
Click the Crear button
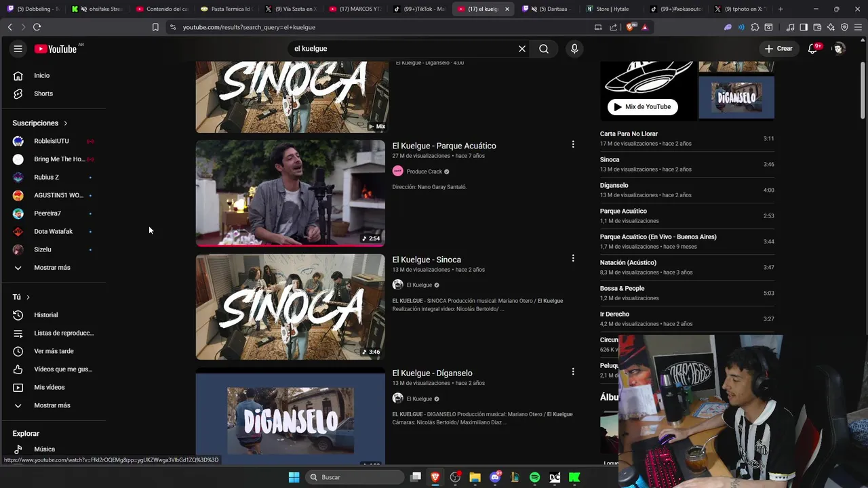[778, 49]
